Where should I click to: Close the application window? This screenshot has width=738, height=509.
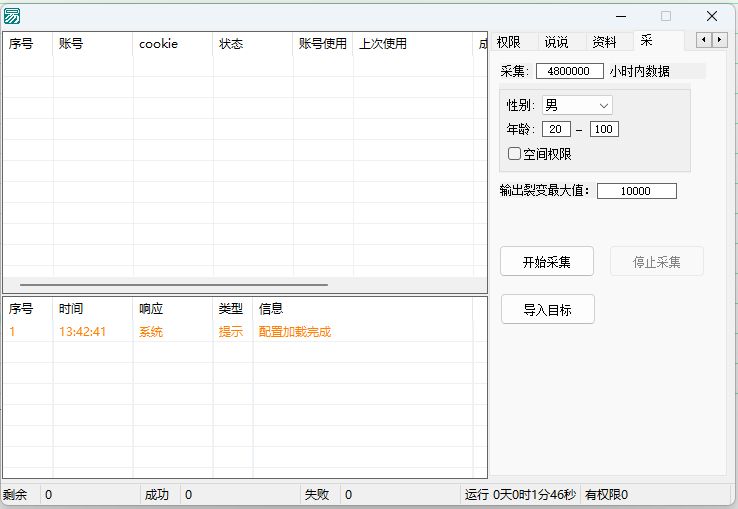pyautogui.click(x=712, y=16)
